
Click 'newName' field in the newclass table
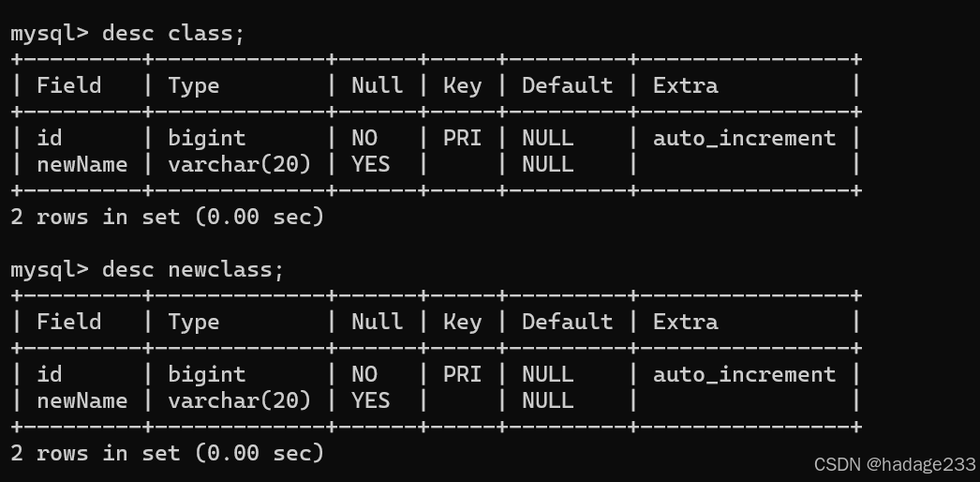(x=82, y=400)
